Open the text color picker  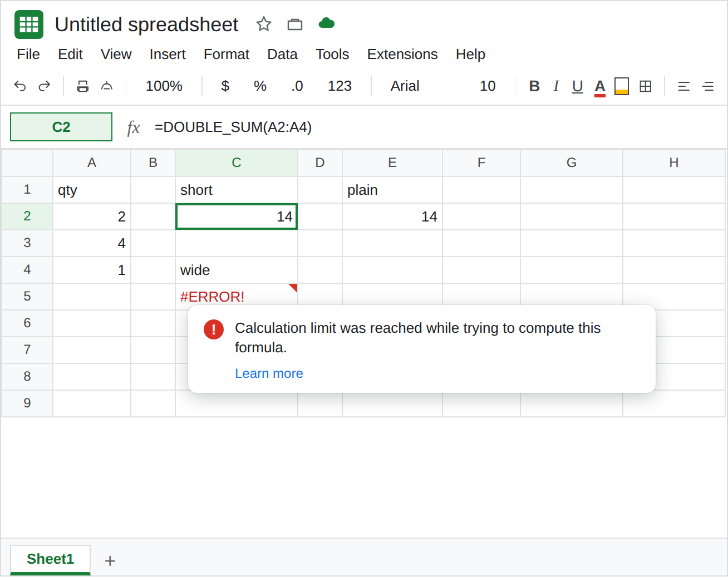click(x=600, y=87)
